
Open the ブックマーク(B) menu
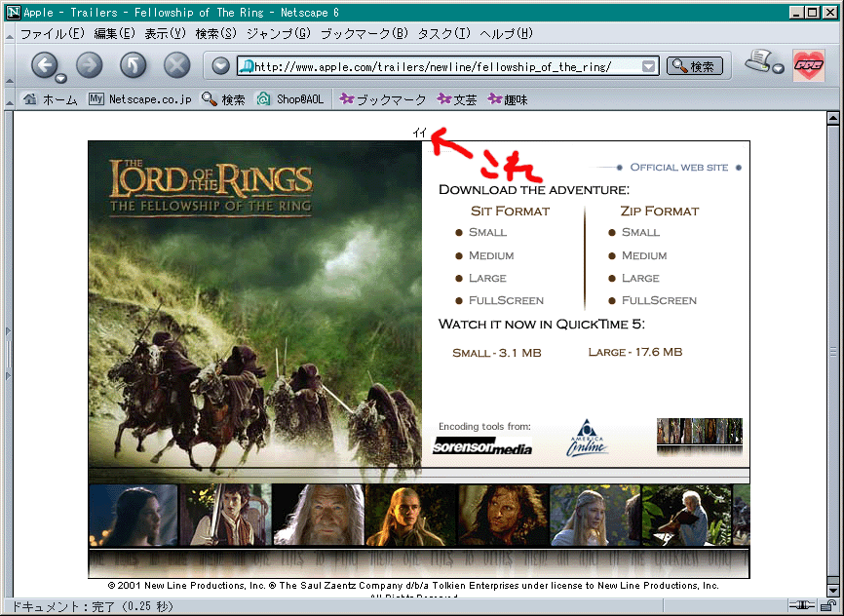click(364, 33)
